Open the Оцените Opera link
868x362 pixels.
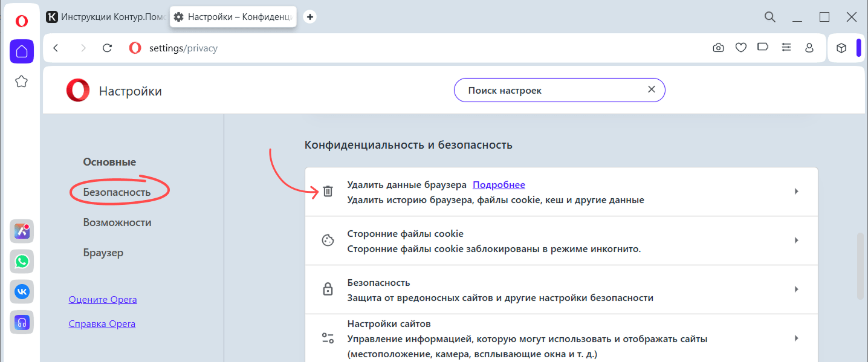coord(103,300)
